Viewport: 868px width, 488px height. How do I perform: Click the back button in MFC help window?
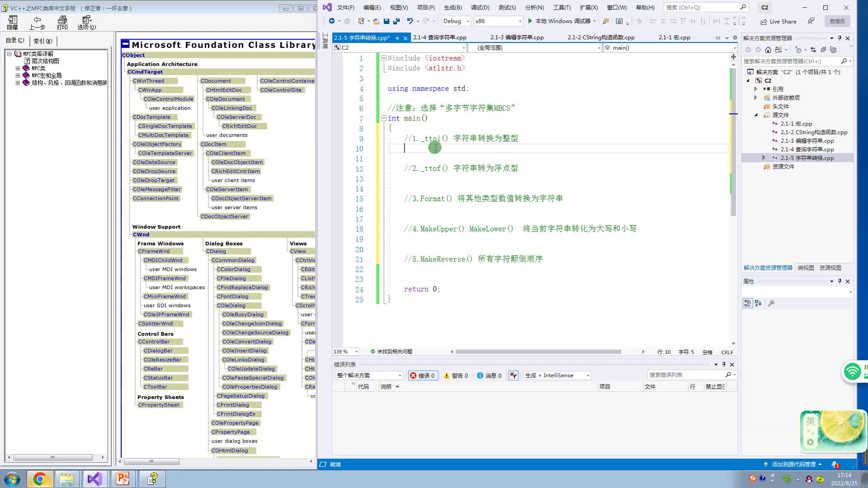click(38, 23)
